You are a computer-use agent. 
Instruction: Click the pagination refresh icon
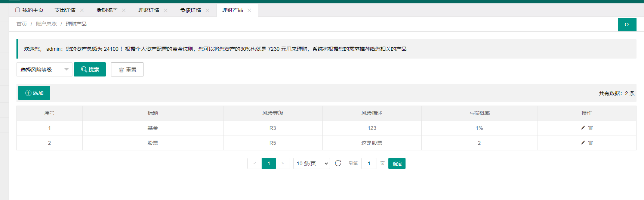coord(338,163)
